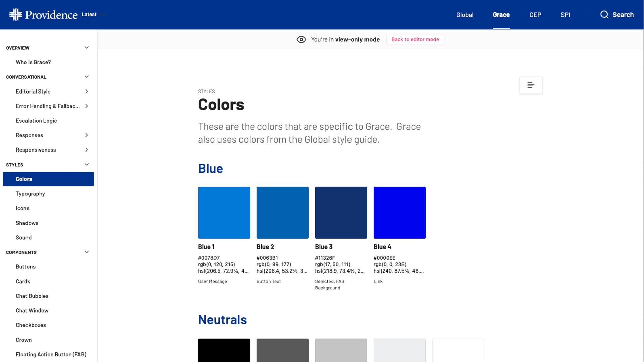Click the Providence wordmark to go home
The width and height of the screenshot is (644, 362).
click(51, 15)
